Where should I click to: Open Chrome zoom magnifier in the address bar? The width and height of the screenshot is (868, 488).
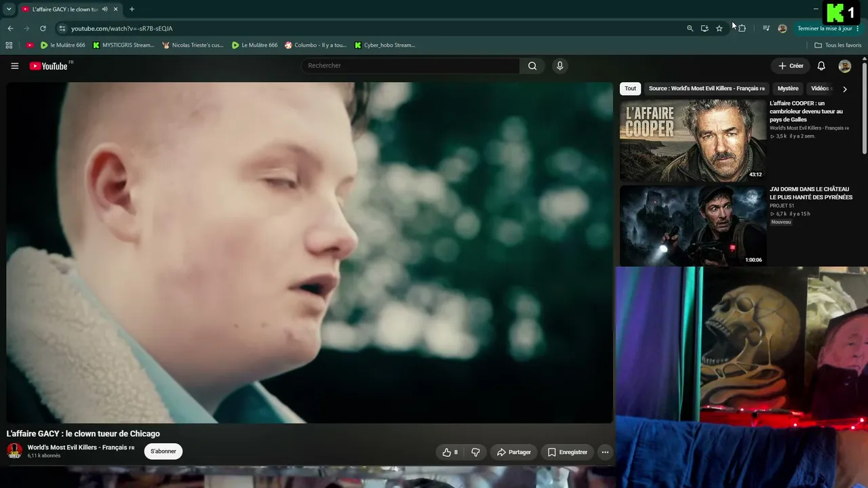coord(690,28)
